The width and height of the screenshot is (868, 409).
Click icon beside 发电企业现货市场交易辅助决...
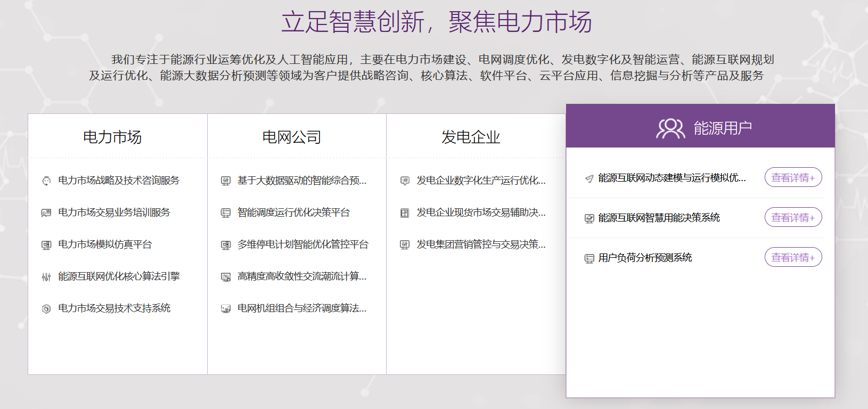tap(405, 213)
